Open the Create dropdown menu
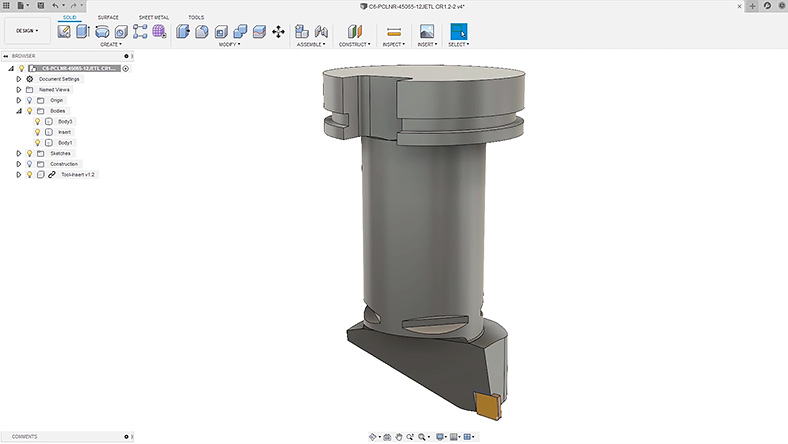 [111, 44]
